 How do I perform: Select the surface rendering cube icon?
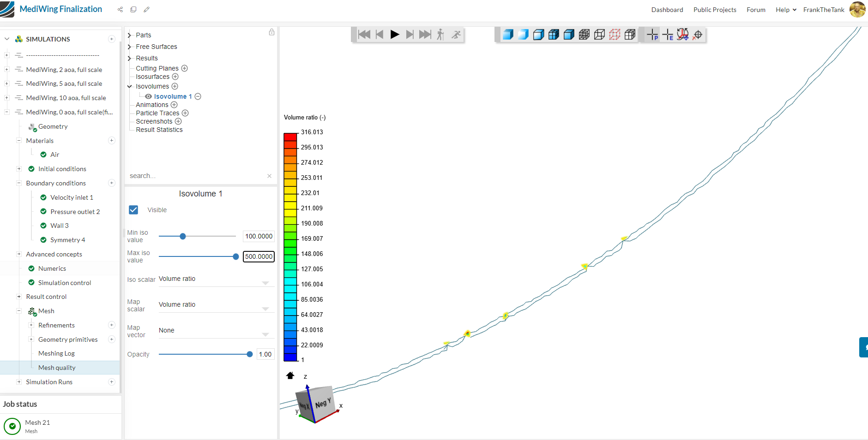pos(508,34)
